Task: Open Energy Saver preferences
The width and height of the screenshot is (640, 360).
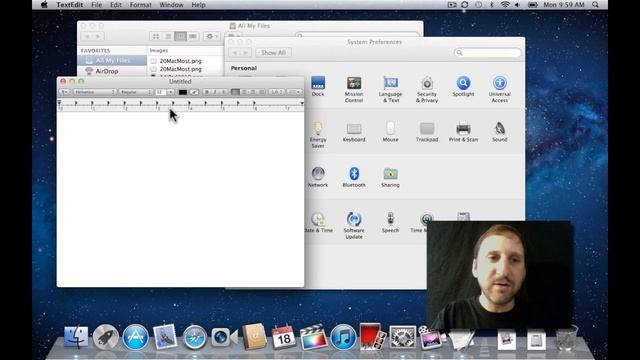Action: pos(318,135)
